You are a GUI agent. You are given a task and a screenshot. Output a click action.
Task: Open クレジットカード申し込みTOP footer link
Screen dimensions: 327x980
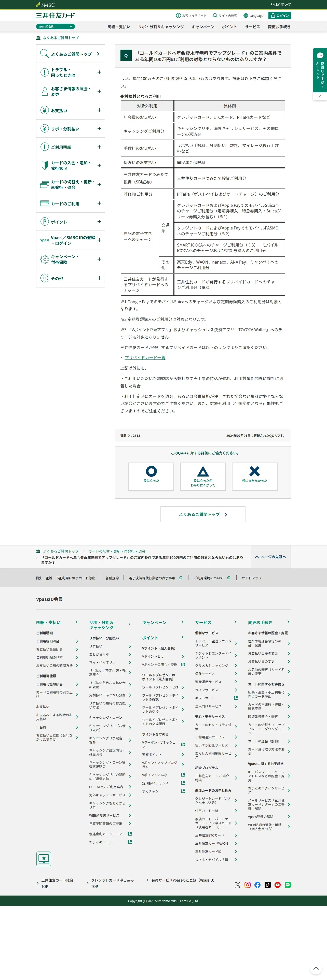112,883
